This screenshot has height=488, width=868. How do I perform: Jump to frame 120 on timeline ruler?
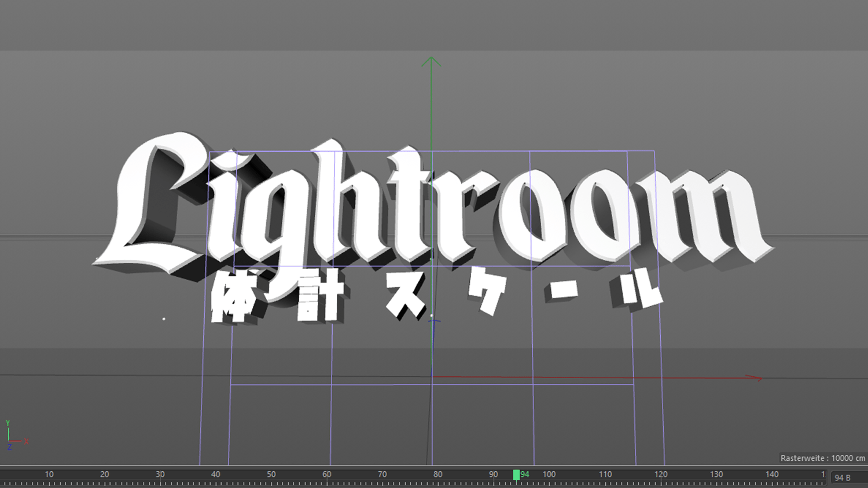click(x=661, y=474)
